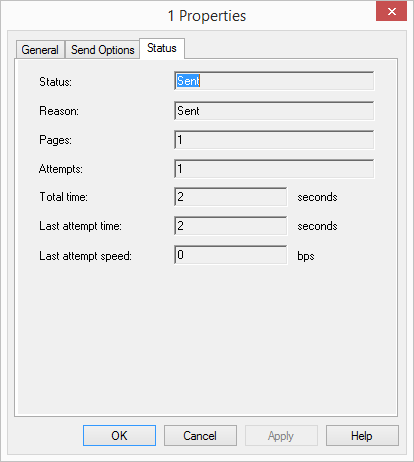This screenshot has height=462, width=414.
Task: Click the Reason text field
Action: pos(274,111)
